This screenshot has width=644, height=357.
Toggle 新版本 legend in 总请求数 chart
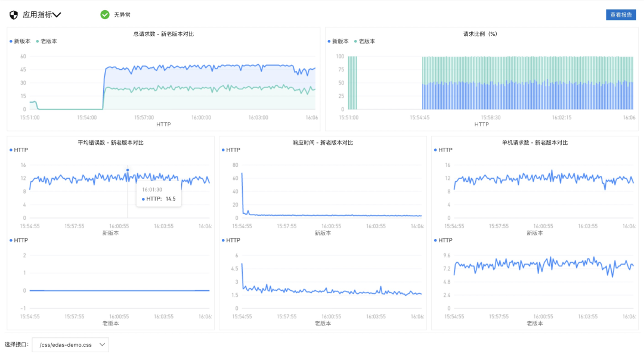click(x=20, y=41)
